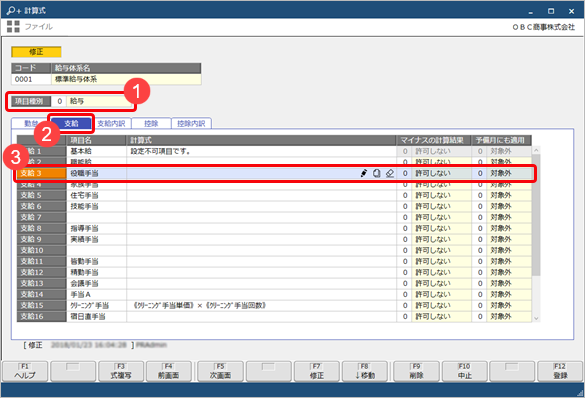
Task: Switch to the 支給内訳 tab
Action: [111, 123]
